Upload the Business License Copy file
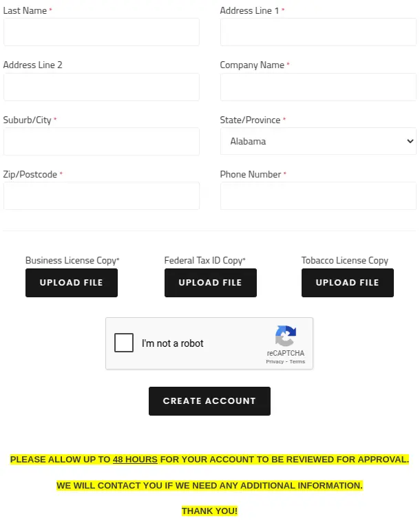Viewport: 420px width, 523px height. point(72,283)
